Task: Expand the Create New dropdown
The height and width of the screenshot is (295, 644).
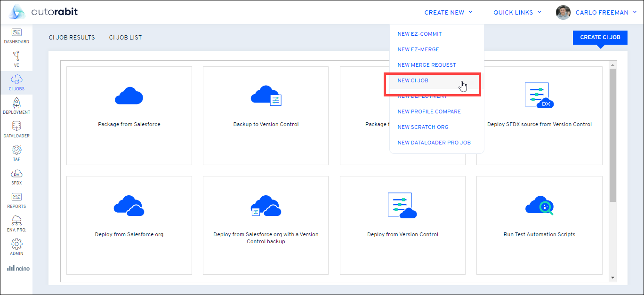Action: tap(448, 13)
